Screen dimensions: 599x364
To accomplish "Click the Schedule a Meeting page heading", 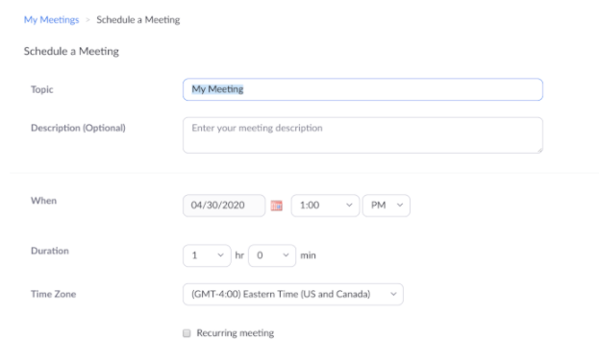I will tap(71, 51).
